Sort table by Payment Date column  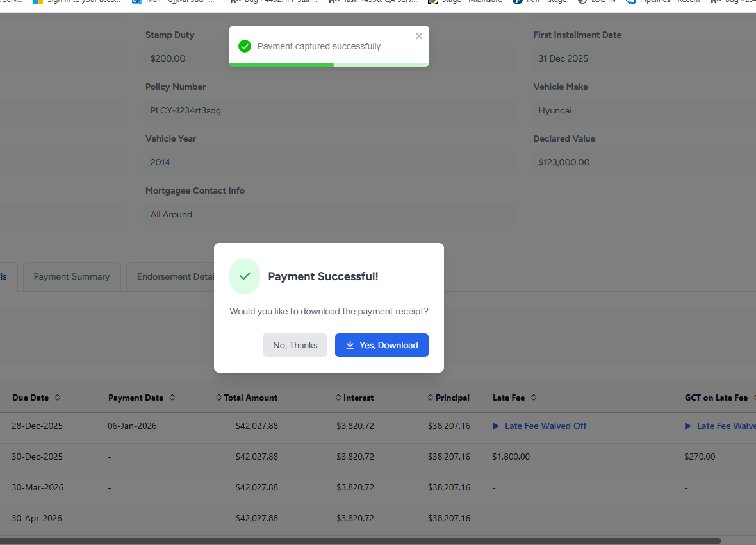[172, 398]
